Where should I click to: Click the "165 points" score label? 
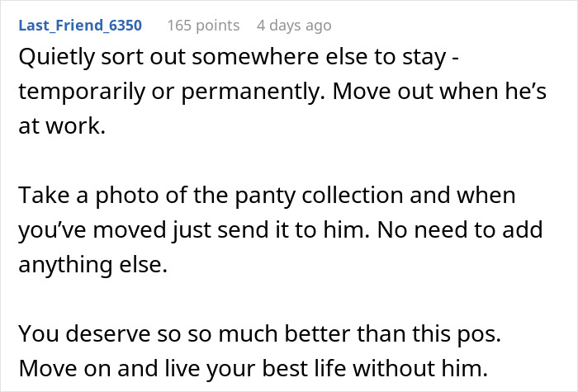[203, 25]
